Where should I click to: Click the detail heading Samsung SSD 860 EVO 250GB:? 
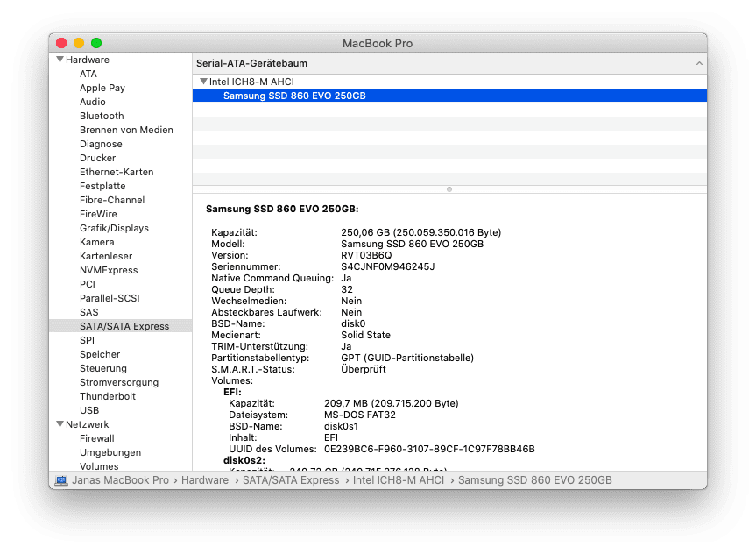click(x=282, y=209)
